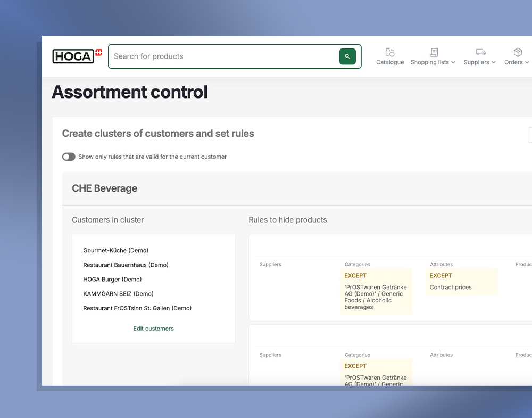Select KAMMGARN BEIZ (Demo) customer
The image size is (532, 418).
click(118, 293)
